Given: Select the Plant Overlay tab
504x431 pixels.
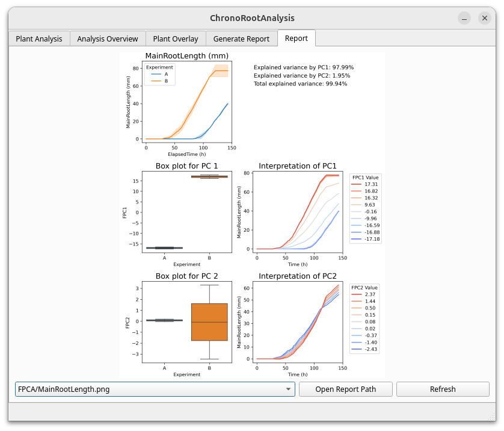Looking at the screenshot, I should (176, 39).
